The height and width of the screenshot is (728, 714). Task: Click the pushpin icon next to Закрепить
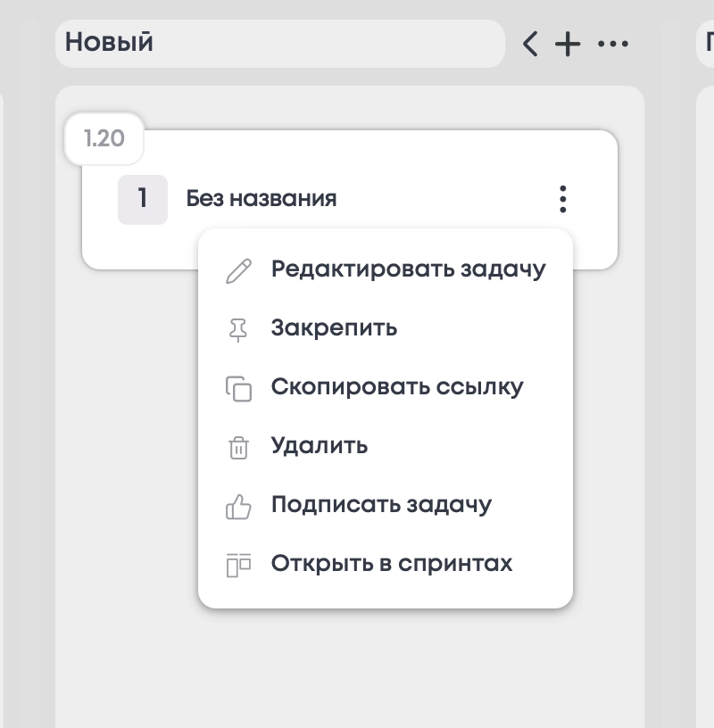(237, 329)
